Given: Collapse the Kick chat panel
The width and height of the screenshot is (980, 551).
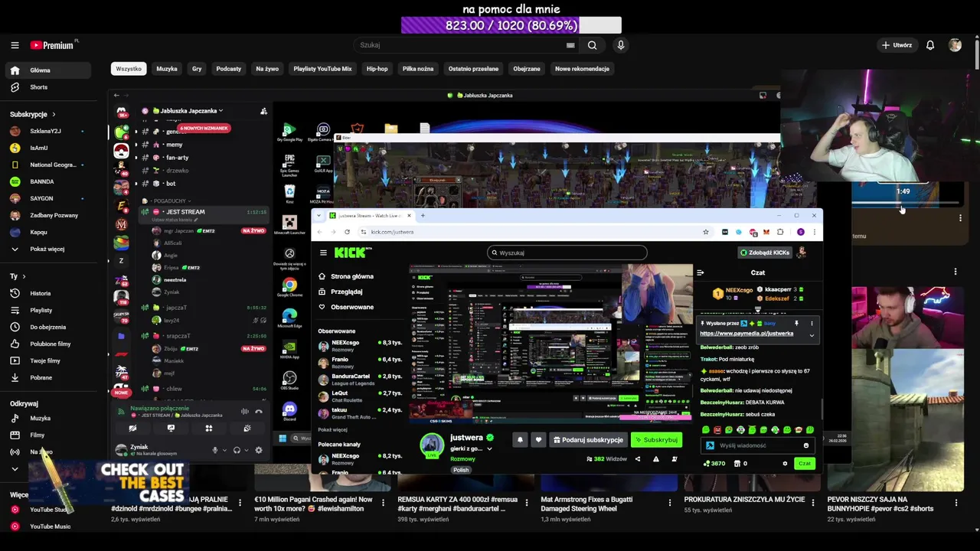Looking at the screenshot, I should coord(700,272).
